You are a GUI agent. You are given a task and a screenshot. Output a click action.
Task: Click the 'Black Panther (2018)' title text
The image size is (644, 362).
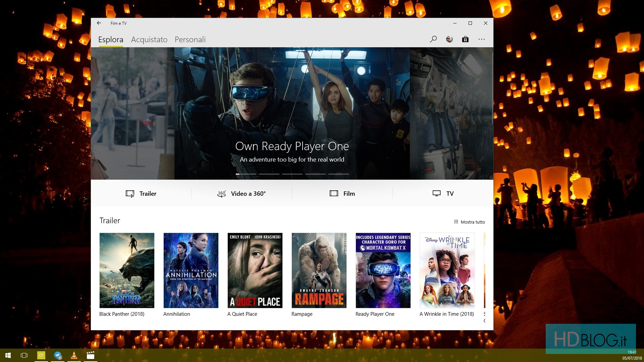122,314
